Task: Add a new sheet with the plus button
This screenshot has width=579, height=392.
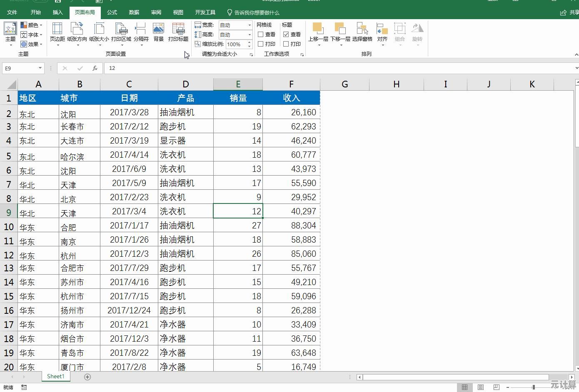Action: (87, 377)
